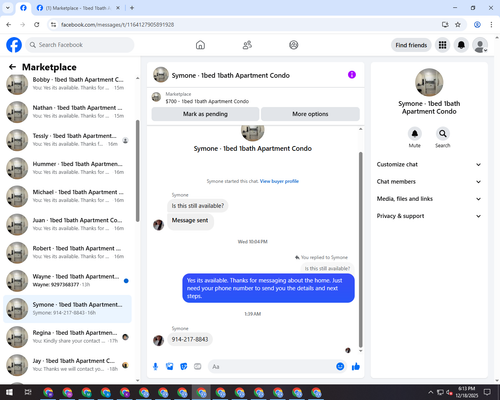Open Jay's apartment conversation
This screenshot has width=500, height=400.
(x=67, y=365)
